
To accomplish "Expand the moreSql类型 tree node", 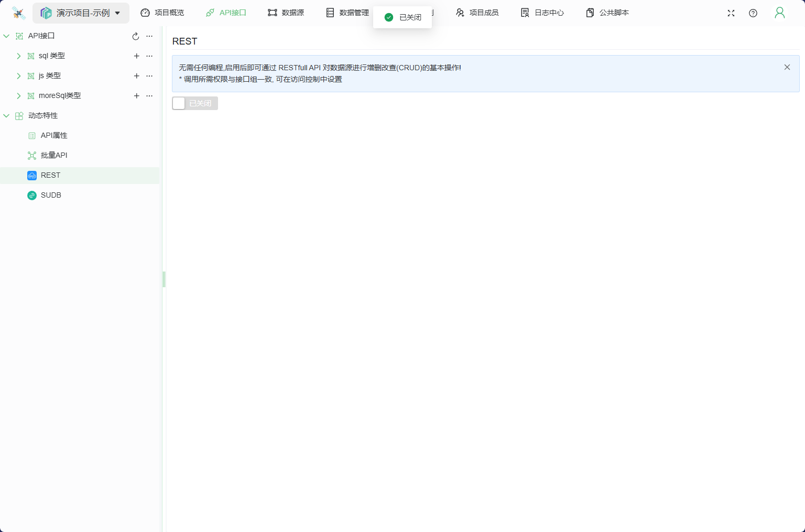I will tap(19, 96).
